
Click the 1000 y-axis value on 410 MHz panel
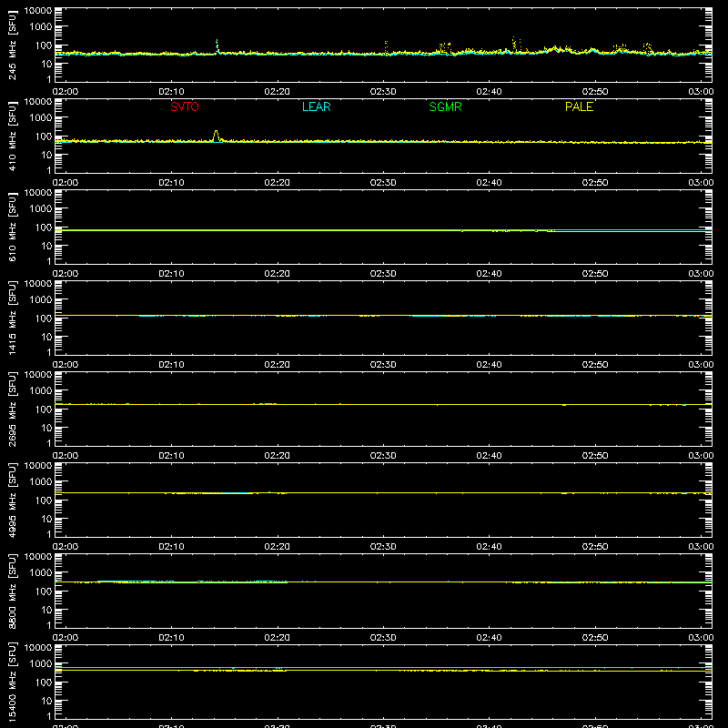(x=41, y=118)
